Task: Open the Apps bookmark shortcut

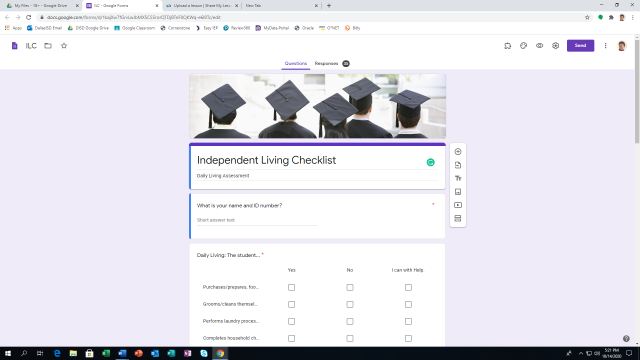Action: [13, 28]
